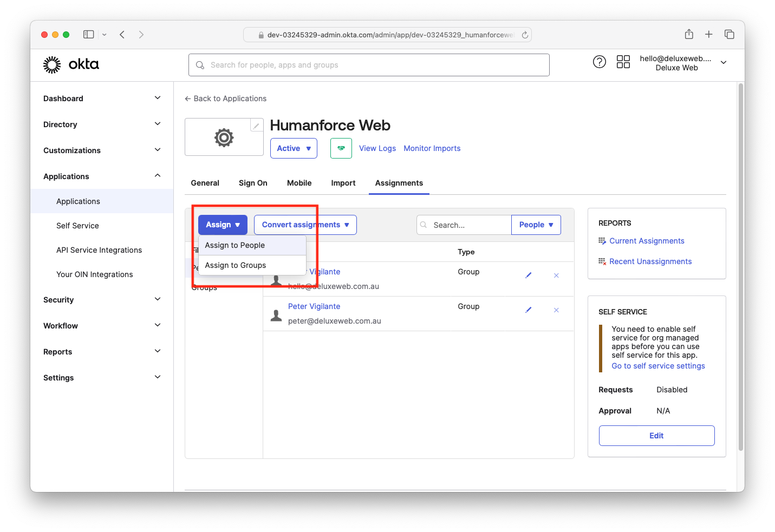Screen dimensions: 775x532
Task: Expand the Security section
Action: [158, 299]
